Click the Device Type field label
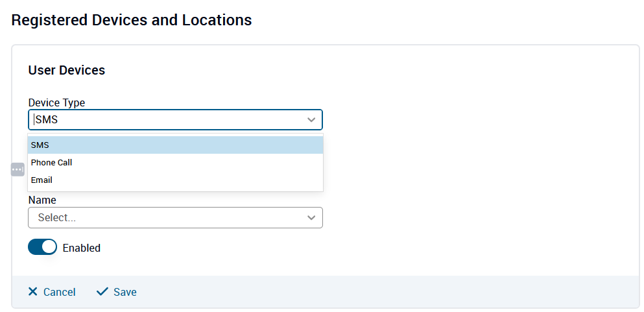The image size is (644, 312). (56, 102)
